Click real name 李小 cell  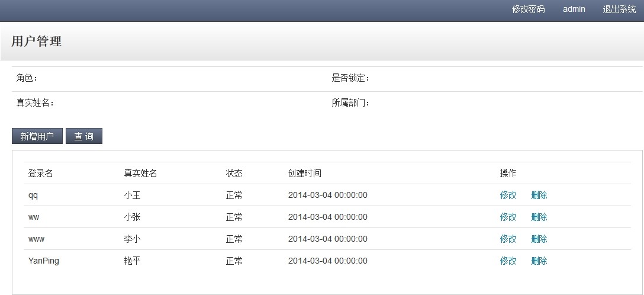[132, 239]
